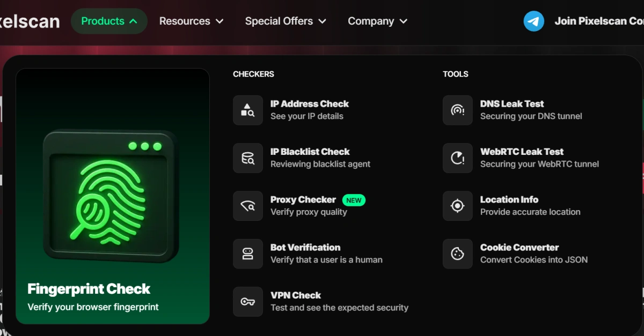The image size is (644, 336).
Task: Click the CHECKERS section heading
Action: pos(253,74)
